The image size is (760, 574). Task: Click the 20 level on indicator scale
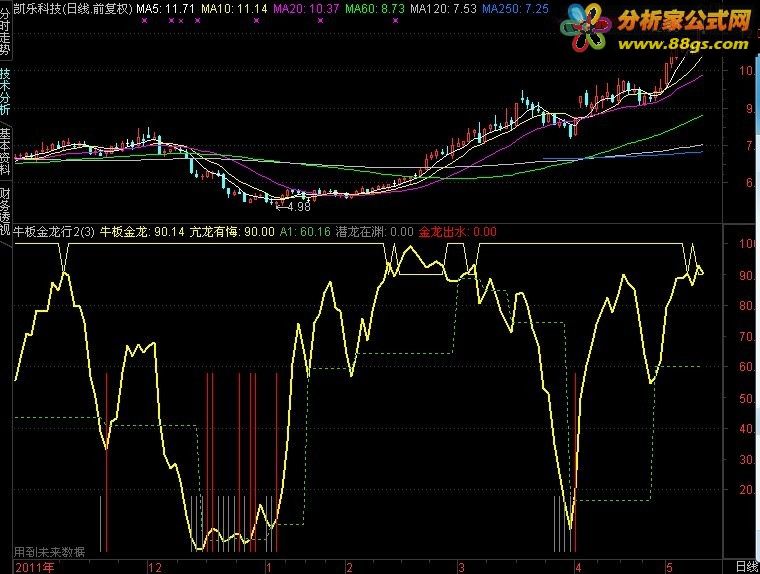[746, 490]
